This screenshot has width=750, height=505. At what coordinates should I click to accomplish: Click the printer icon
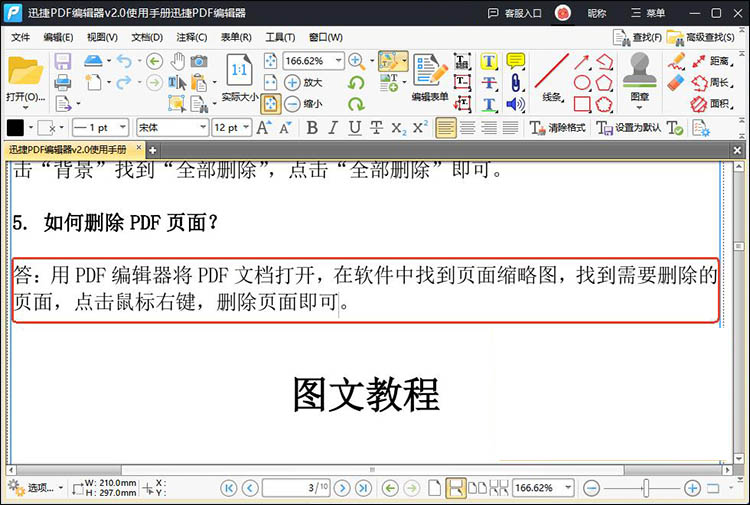(63, 82)
